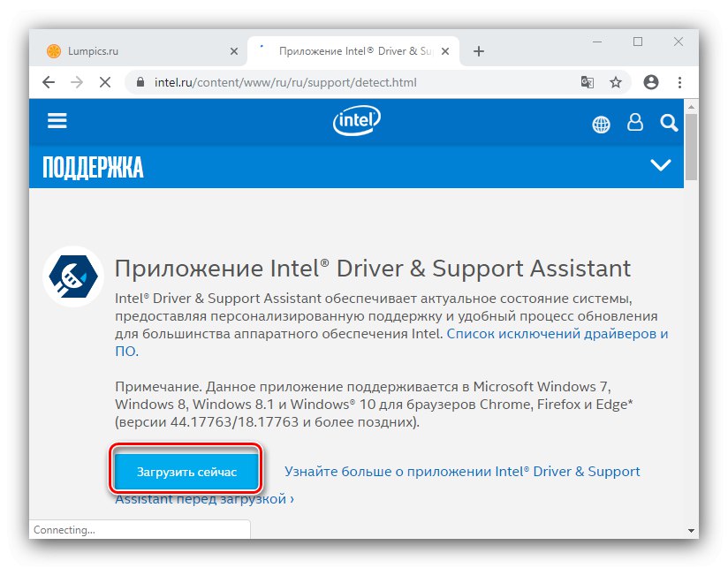
Task: Click the Загрузить сейчас button
Action: coord(186,473)
